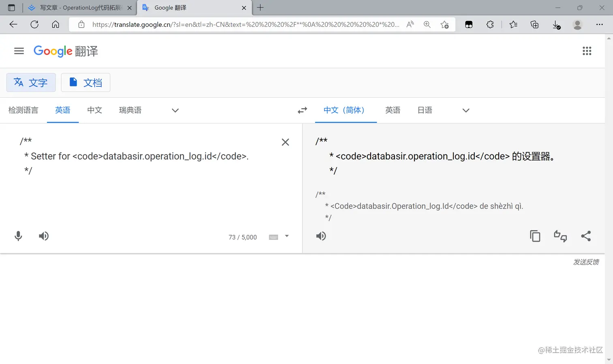Click the black mask extension icon
The width and height of the screenshot is (613, 364).
pyautogui.click(x=469, y=24)
